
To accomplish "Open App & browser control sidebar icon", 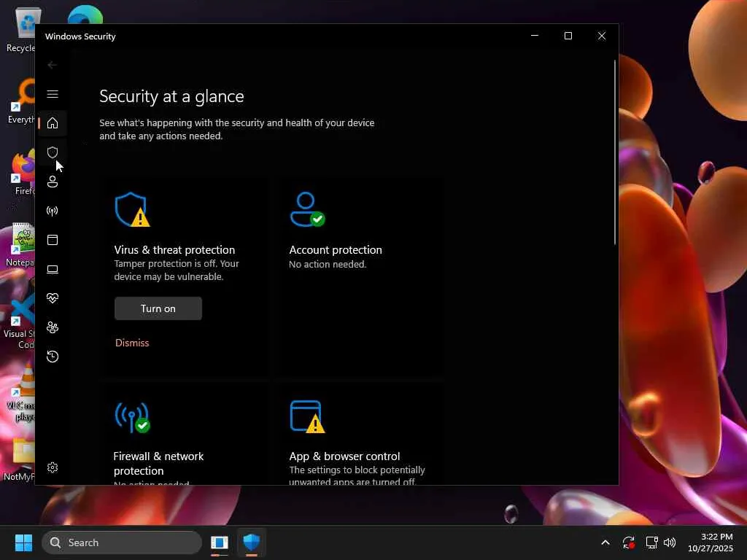I will (53, 240).
